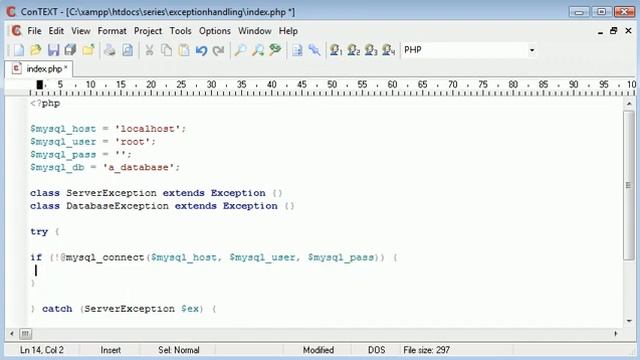Screen dimensions: 640x360
Task: Click the 'catch' keyword
Action: [x=57, y=309]
